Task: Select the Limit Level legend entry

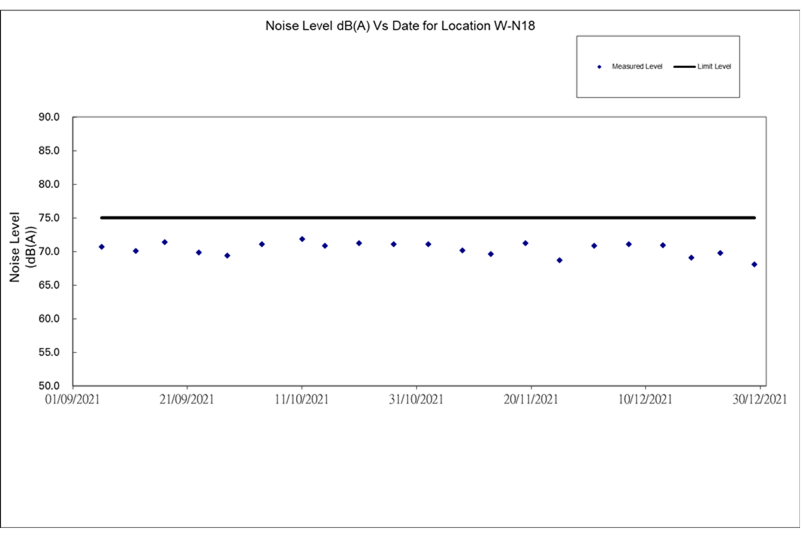Action: click(x=716, y=66)
